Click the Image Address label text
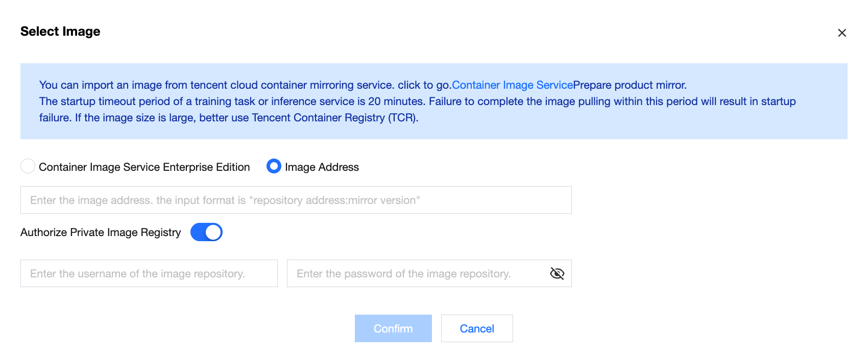Screen dimensions: 868x360 click(x=322, y=167)
